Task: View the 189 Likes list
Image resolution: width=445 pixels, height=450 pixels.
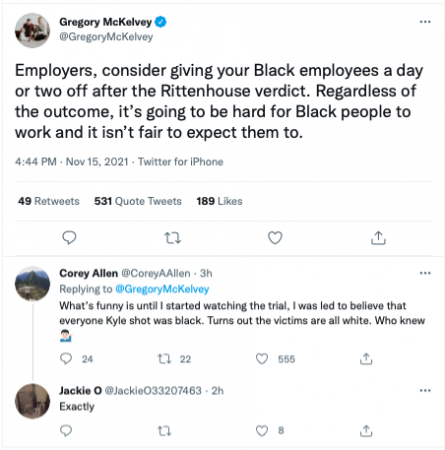Action: tap(219, 201)
